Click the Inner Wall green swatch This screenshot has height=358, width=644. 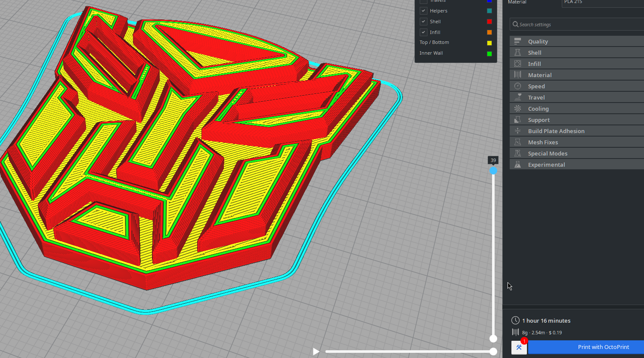(489, 54)
